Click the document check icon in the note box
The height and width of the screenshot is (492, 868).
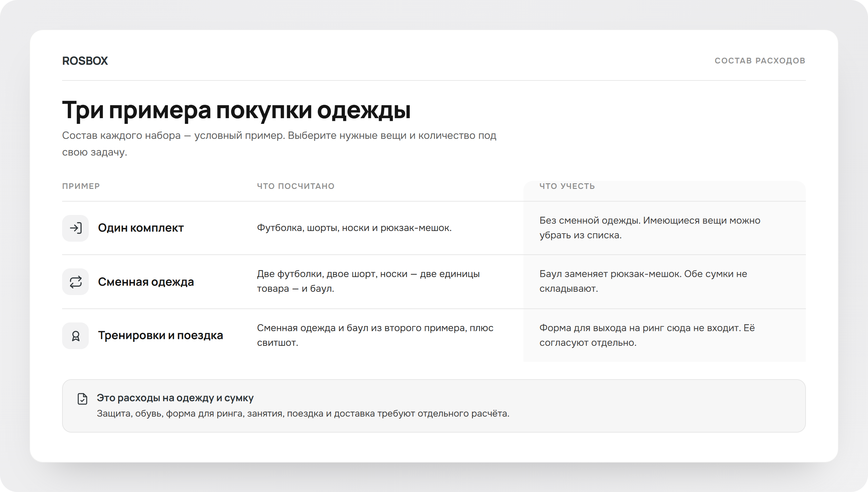(x=82, y=399)
